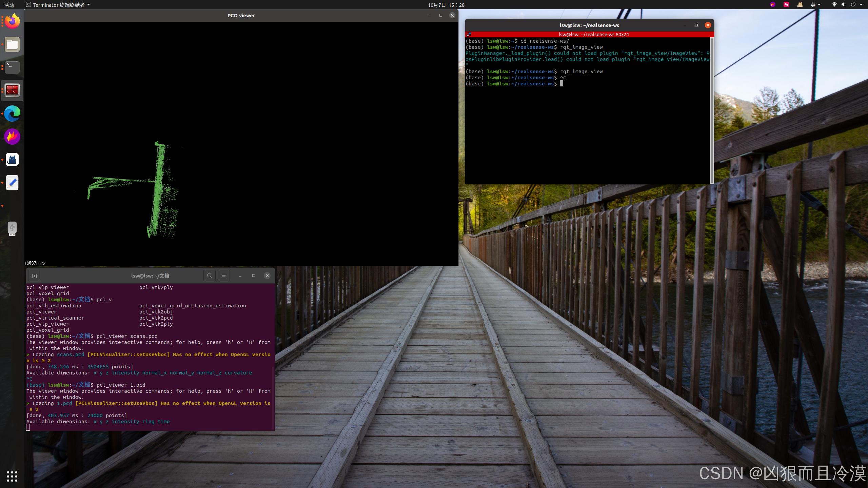The height and width of the screenshot is (488, 868).
Task: Open the Files manager dock icon
Action: [12, 44]
